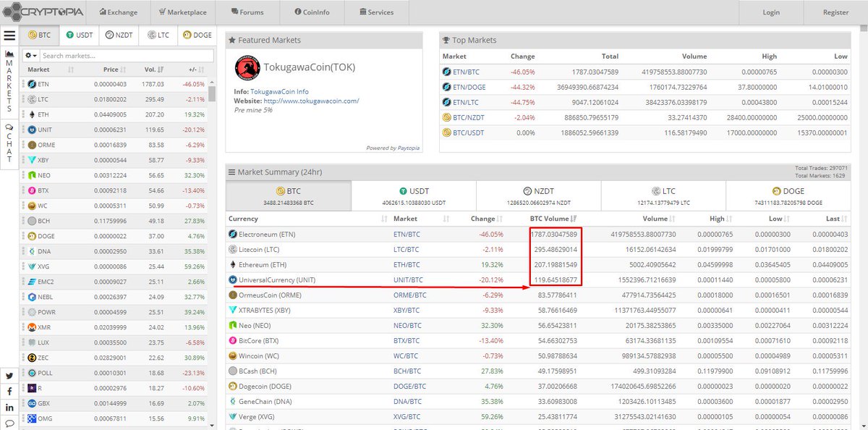The width and height of the screenshot is (868, 430).
Task: Open the Chat vertical sidebar panel
Action: tap(9, 143)
